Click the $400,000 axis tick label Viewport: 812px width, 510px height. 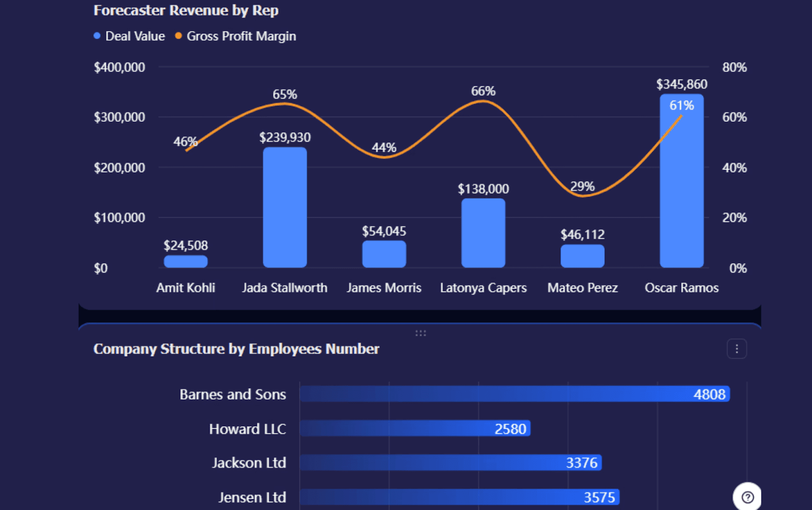pyautogui.click(x=119, y=68)
